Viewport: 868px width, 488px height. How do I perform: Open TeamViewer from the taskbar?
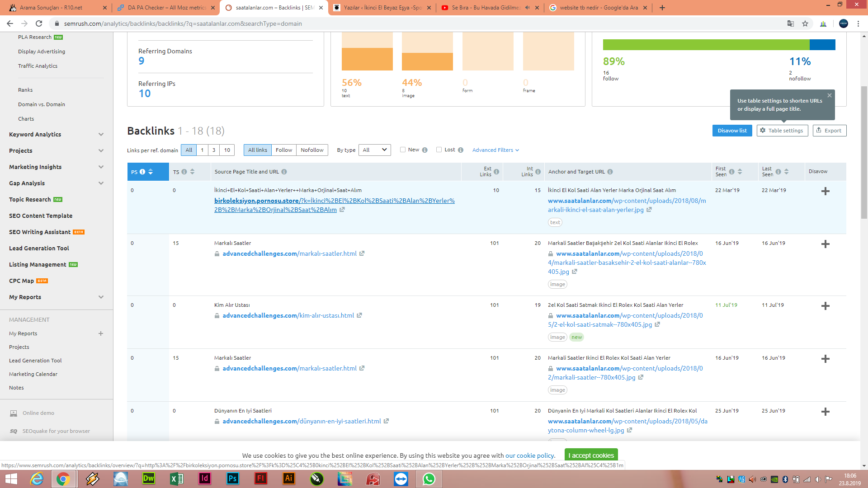(401, 479)
